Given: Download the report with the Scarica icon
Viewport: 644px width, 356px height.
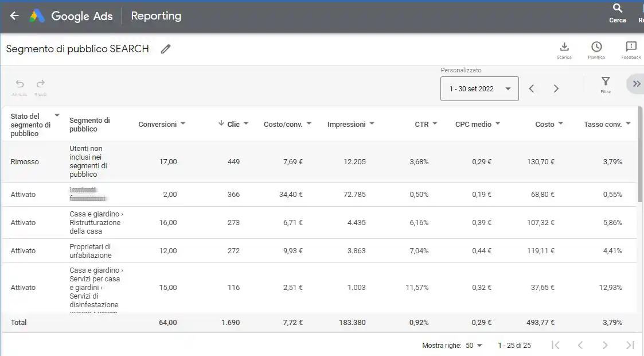Looking at the screenshot, I should [x=564, y=47].
